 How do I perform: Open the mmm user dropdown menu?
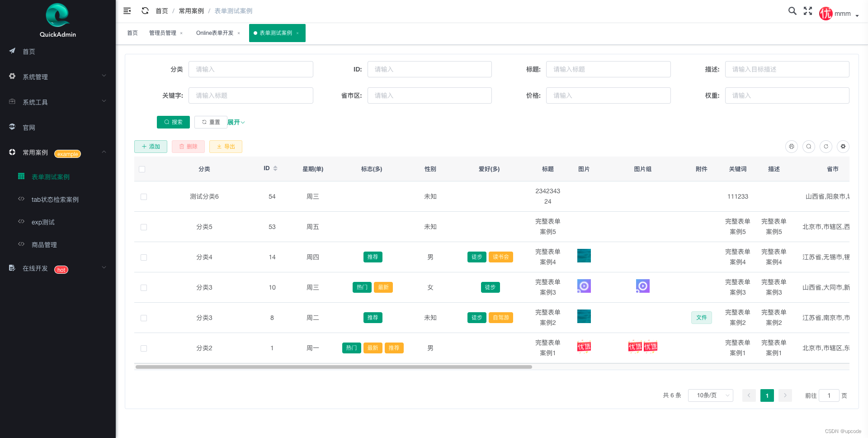click(x=846, y=14)
